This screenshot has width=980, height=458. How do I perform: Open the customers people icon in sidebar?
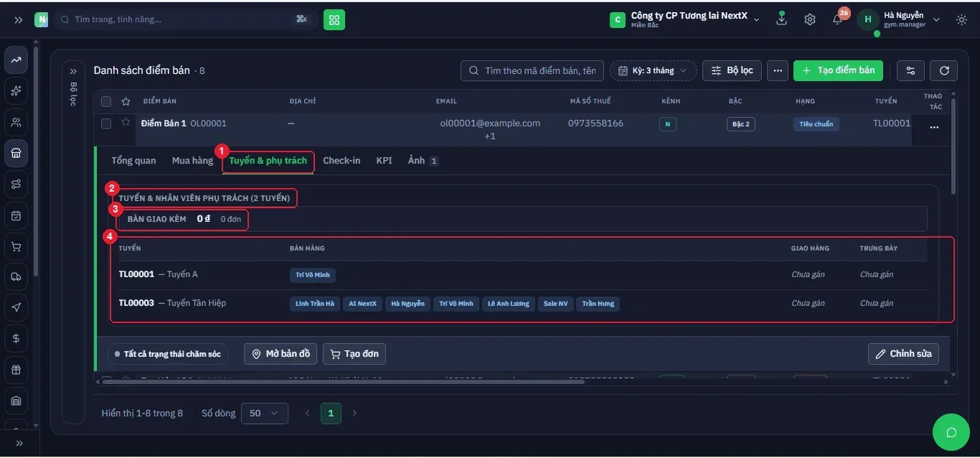click(17, 122)
